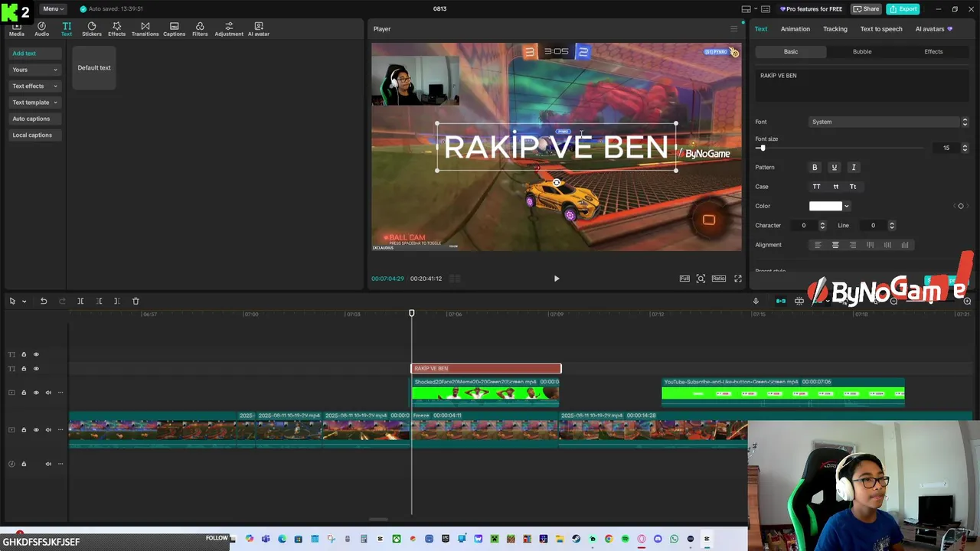Open the Audio panel

pos(41,29)
